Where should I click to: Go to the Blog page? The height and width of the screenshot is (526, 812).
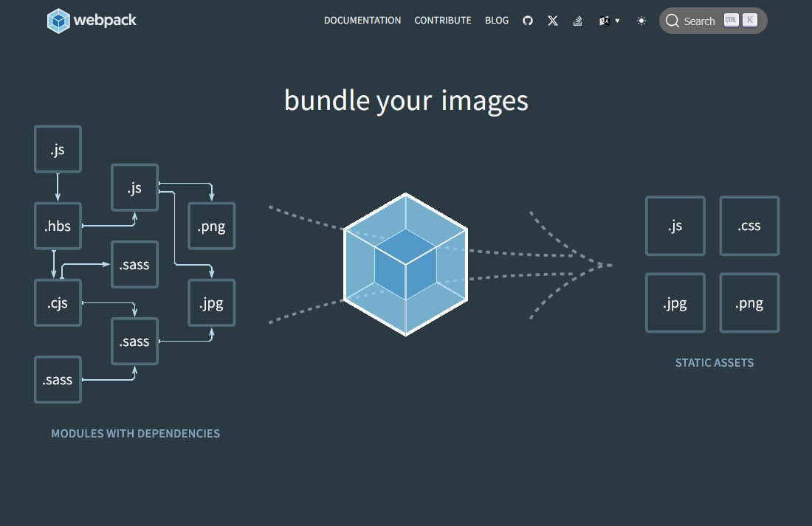497,21
